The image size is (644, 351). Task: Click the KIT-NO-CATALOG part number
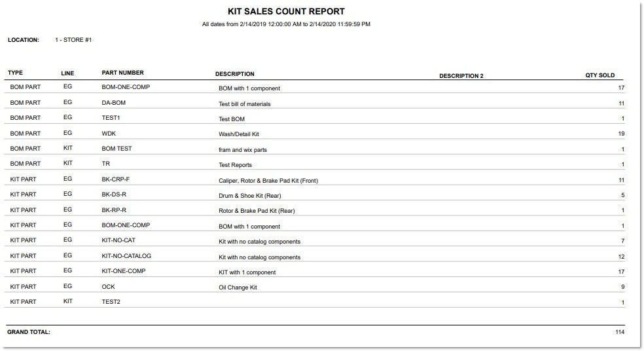click(126, 256)
